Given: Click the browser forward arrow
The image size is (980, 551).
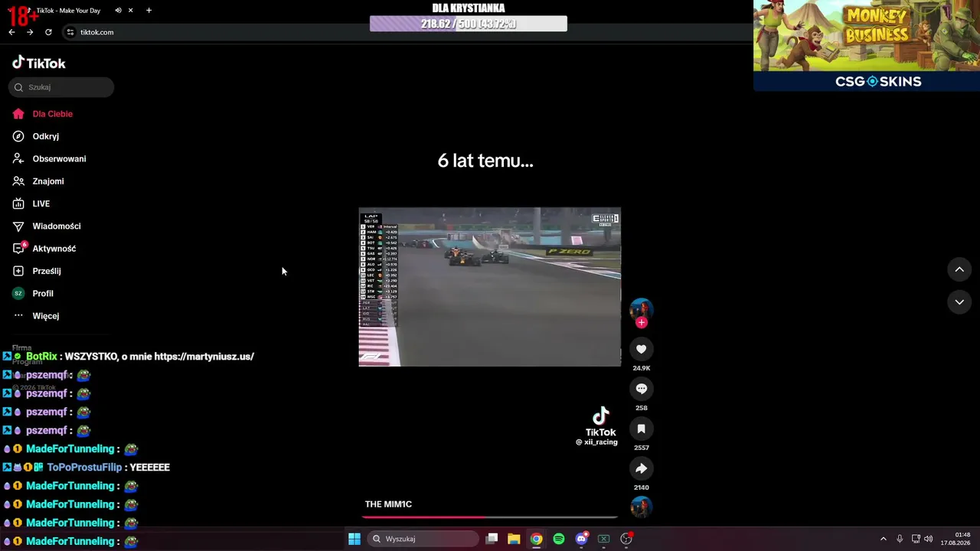Looking at the screenshot, I should click(30, 32).
